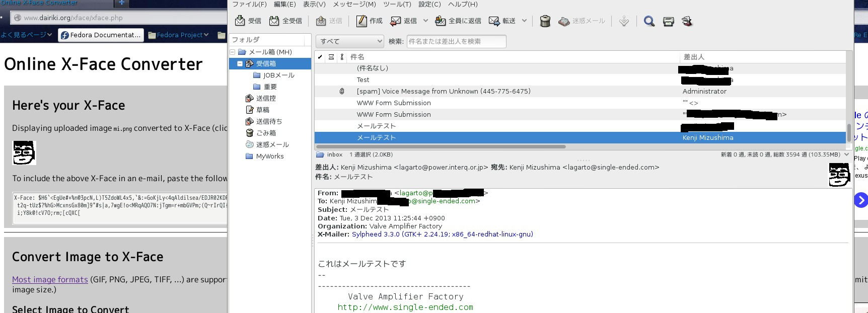868x313 pixels.
Task: Open the メッセージ(M) menu
Action: pos(354,4)
